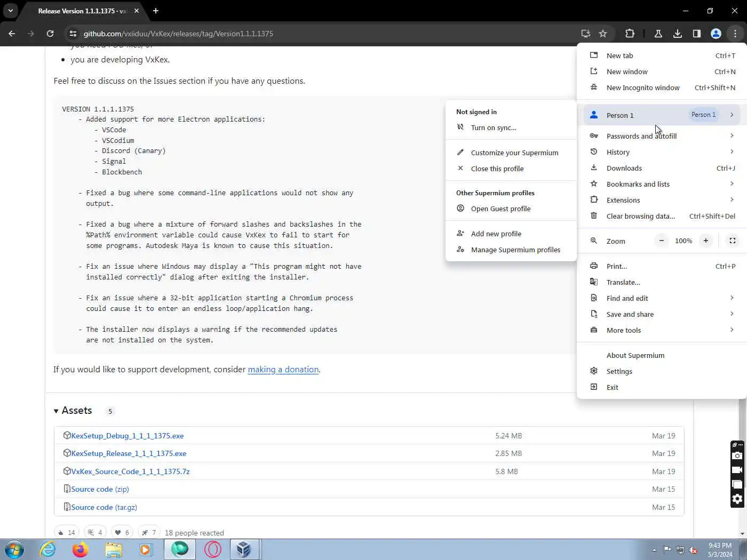The image size is (747, 560).
Task: Select Translate from the menu
Action: point(661,282)
